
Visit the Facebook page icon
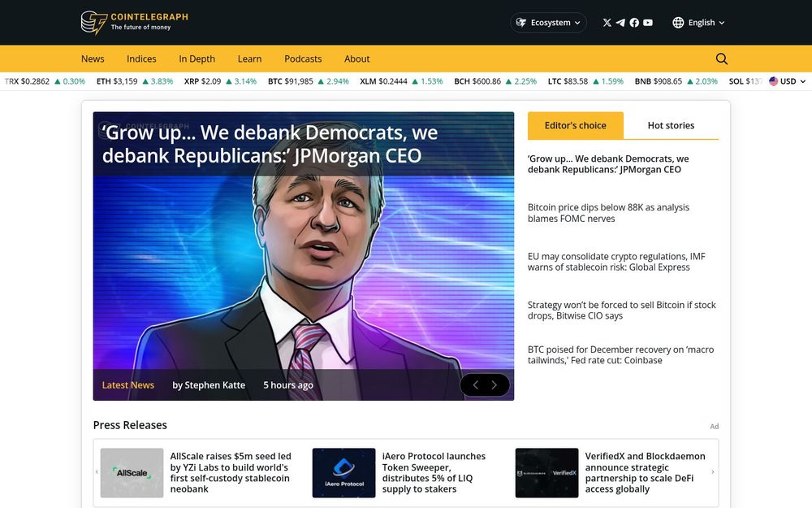click(634, 22)
